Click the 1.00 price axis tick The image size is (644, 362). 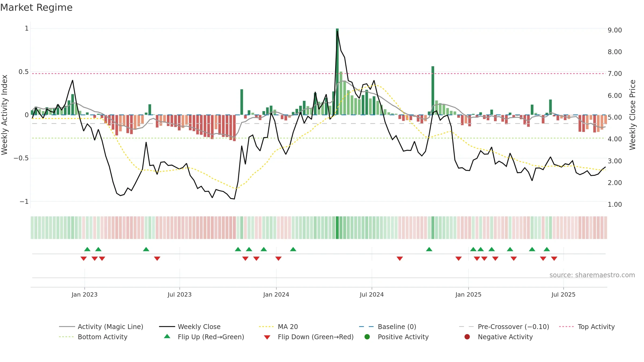click(615, 204)
